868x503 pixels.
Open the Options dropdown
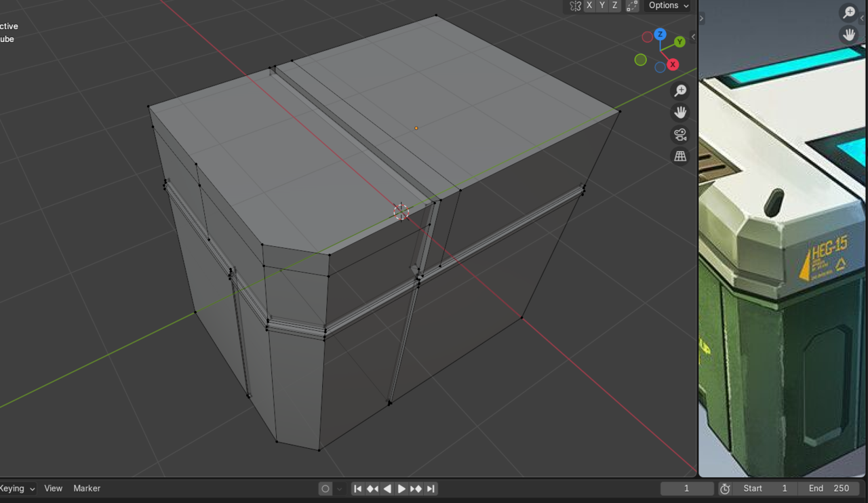point(668,6)
